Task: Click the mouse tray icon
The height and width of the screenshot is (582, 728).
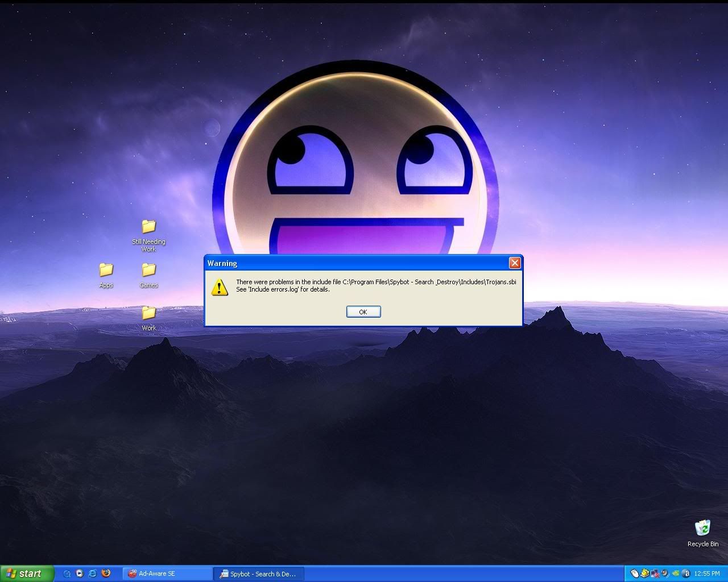Action: click(x=635, y=573)
